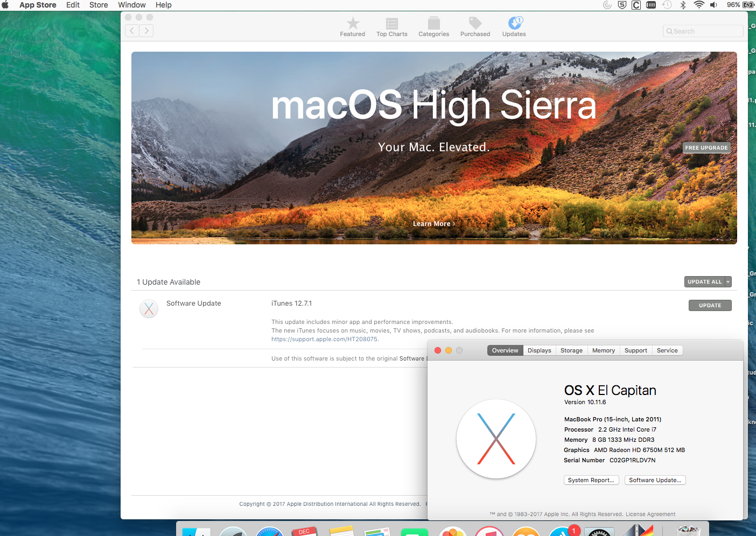The image size is (756, 536).
Task: Click the Update All button
Action: pos(704,282)
